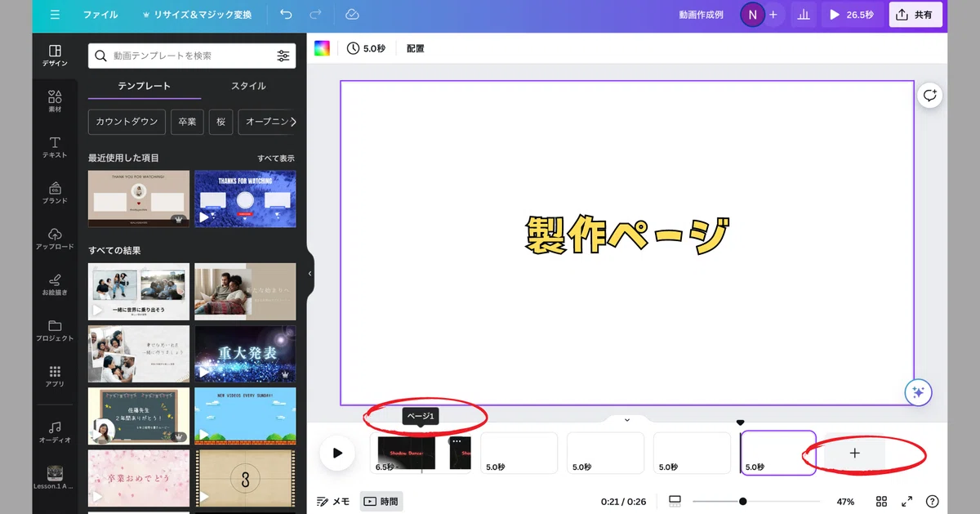
Task: Click the Magic sparkle assistant icon on canvas
Action: [x=918, y=392]
